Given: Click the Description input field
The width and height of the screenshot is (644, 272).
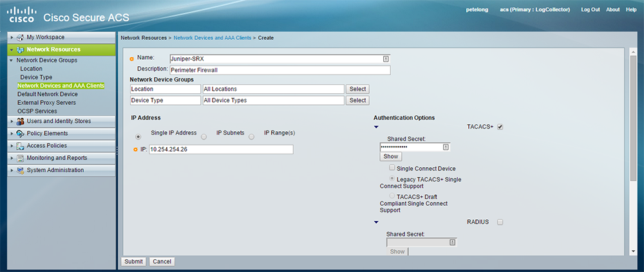Looking at the screenshot, I should 280,70.
